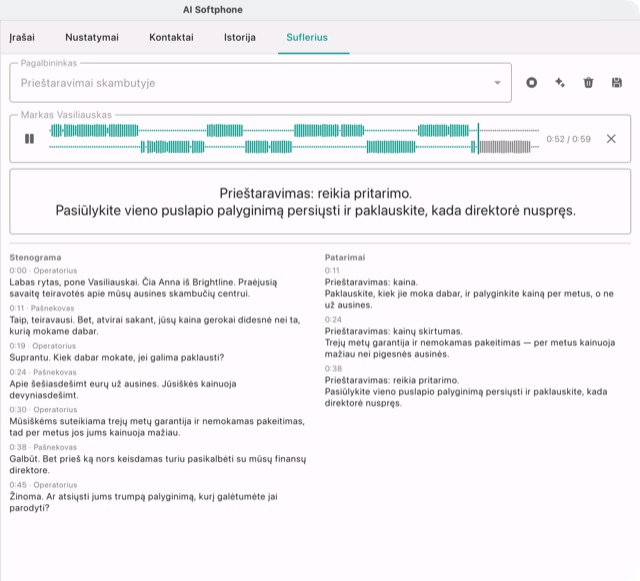The image size is (640, 581).
Task: Select the 0:24 Pašnekovas transcript timestamp
Action: (x=43, y=372)
